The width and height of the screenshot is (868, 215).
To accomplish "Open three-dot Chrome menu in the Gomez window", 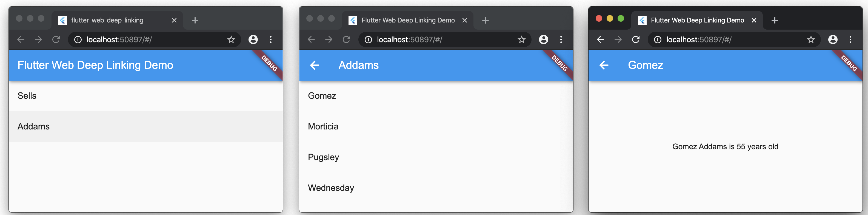I will click(x=850, y=40).
